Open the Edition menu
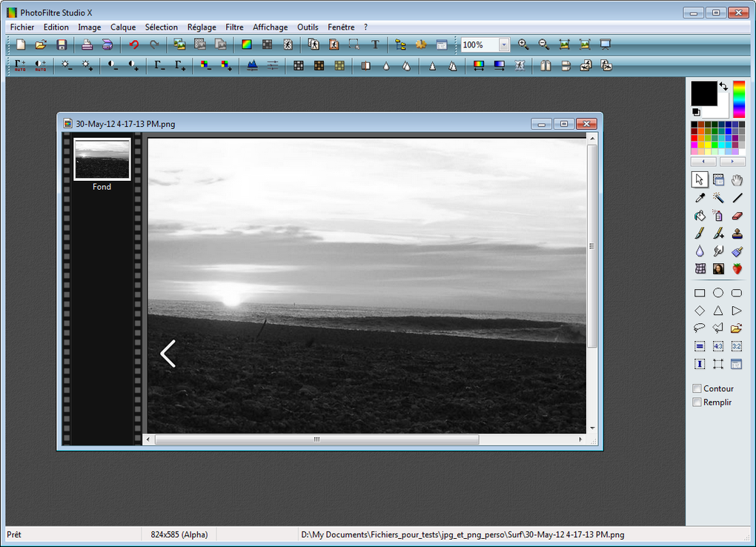 56,27
